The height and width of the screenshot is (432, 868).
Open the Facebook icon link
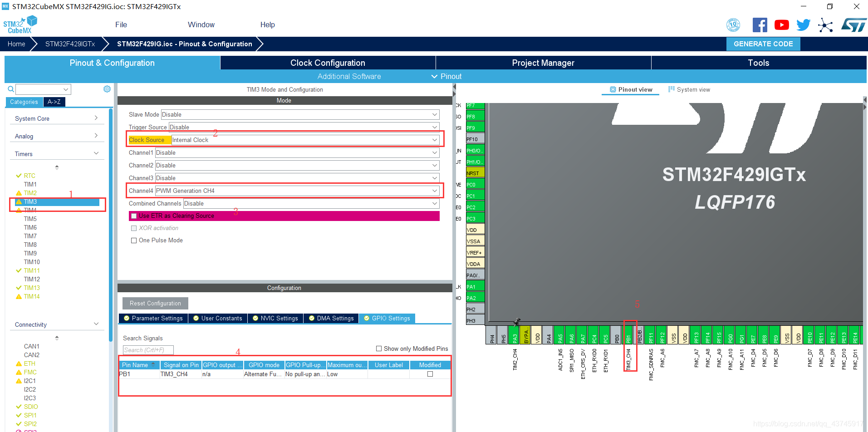pos(760,25)
